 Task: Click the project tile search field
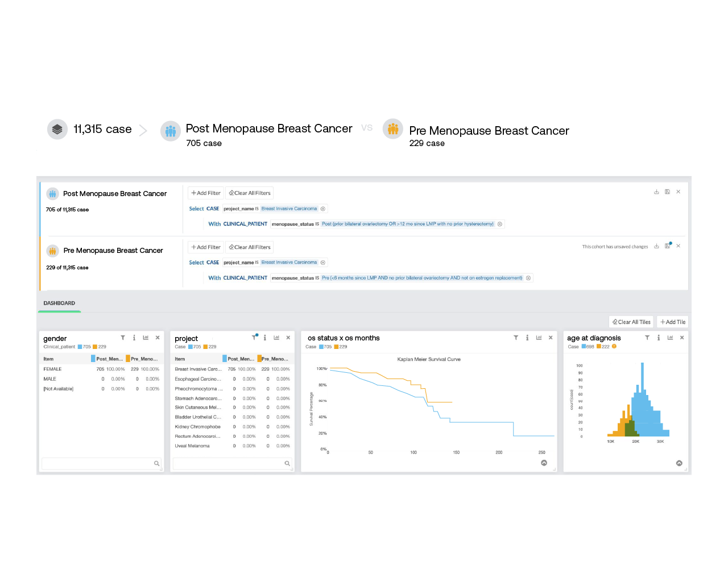point(232,464)
